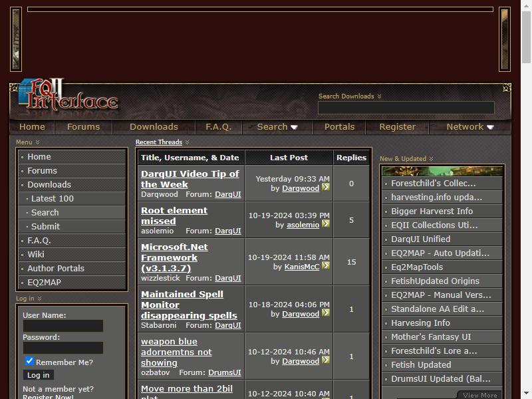532x399 pixels.
Task: Open Harvesing Info entry
Action: click(x=442, y=323)
